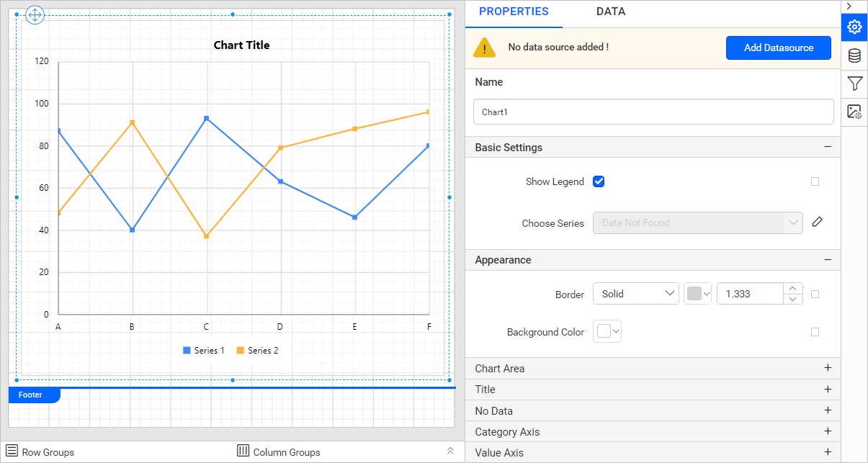Click the edit pencil beside Choose Series
This screenshot has width=868, height=463.
tap(818, 222)
